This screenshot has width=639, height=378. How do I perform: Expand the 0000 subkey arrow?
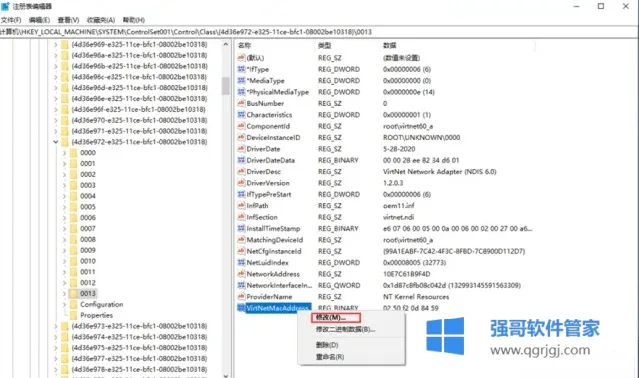(64, 153)
